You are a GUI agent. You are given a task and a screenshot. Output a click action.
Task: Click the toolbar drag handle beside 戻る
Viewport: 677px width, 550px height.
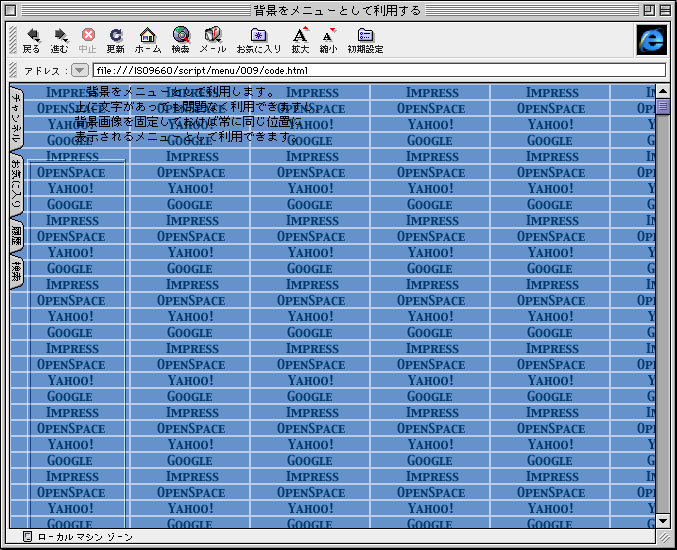[x=13, y=40]
